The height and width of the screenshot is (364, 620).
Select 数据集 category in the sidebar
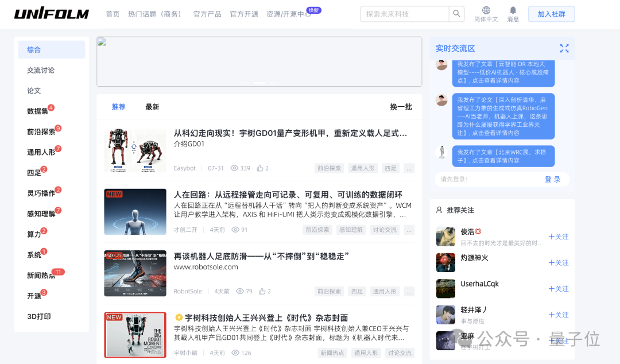(37, 111)
